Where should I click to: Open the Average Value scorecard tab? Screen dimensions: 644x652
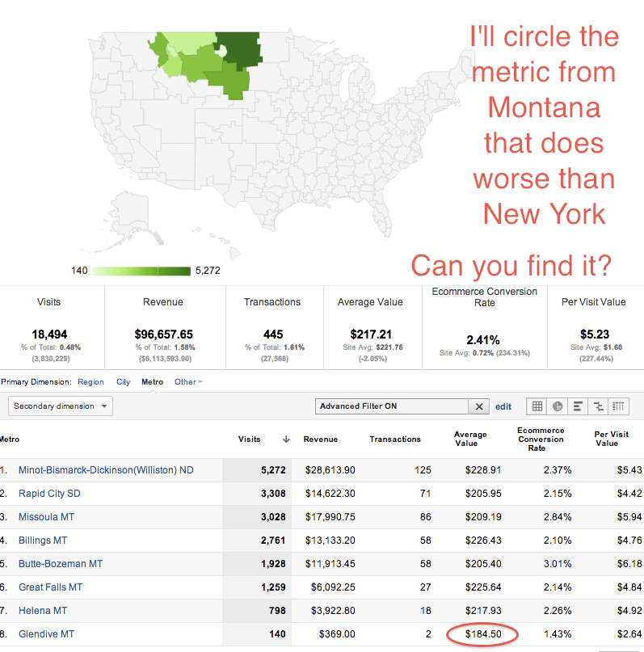click(x=373, y=328)
